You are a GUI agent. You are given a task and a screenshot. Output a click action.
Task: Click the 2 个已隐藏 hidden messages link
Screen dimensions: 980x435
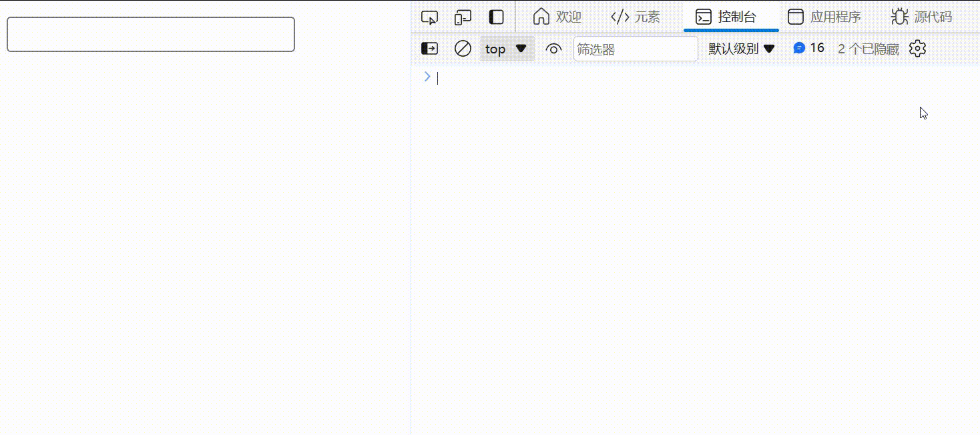coord(867,48)
